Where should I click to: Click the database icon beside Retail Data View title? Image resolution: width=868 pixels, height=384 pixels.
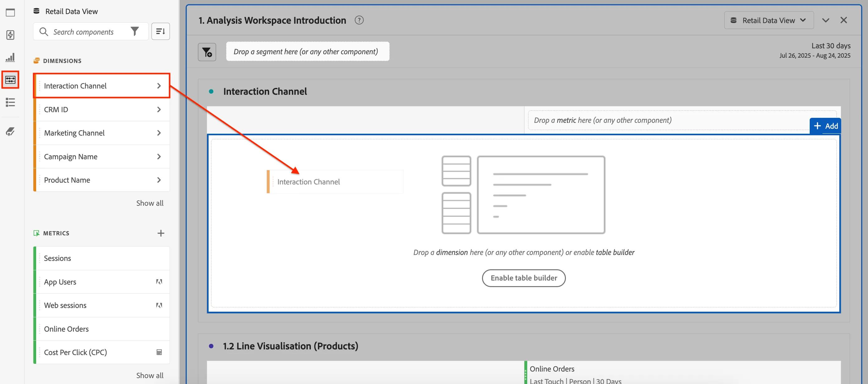[x=36, y=11]
